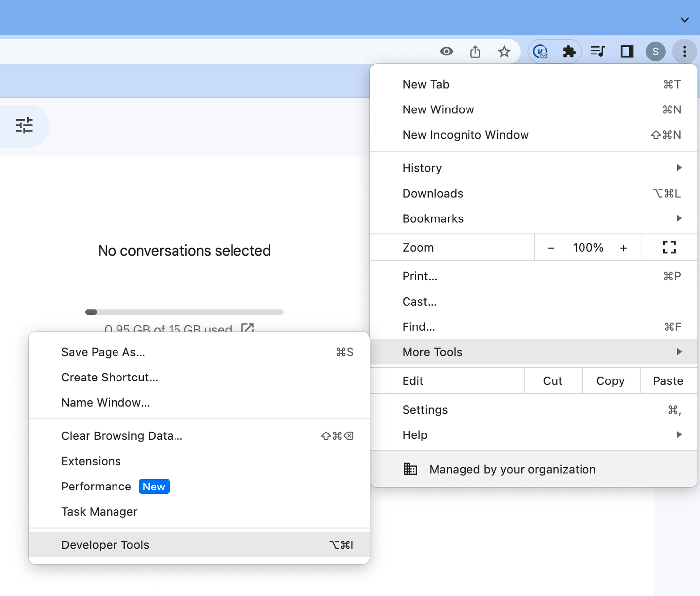Click the three-dot Chrome menu icon
The height and width of the screenshot is (596, 700).
pos(684,51)
